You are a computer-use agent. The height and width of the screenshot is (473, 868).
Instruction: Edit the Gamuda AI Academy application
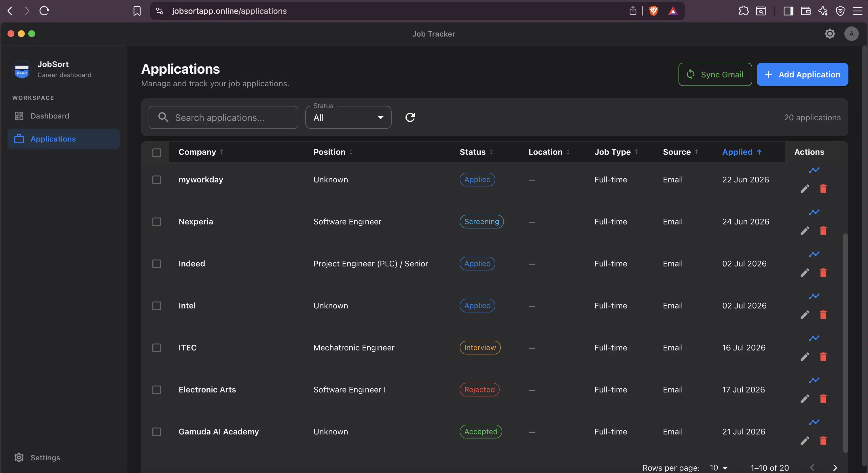(805, 441)
